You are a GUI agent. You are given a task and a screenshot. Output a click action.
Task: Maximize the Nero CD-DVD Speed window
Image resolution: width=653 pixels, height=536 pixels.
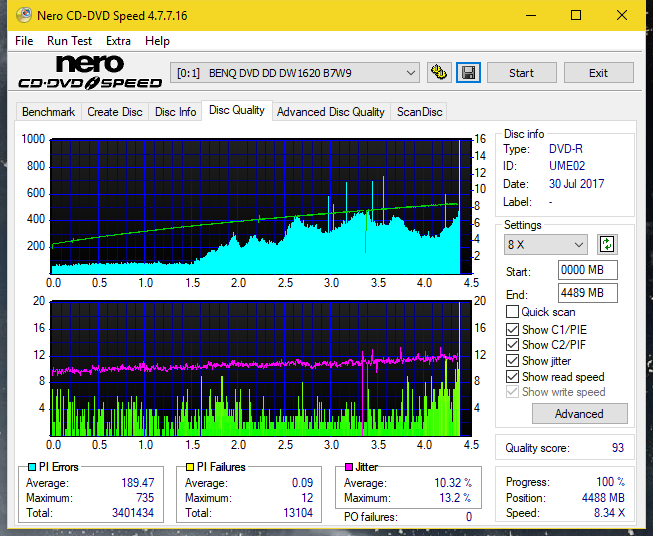576,15
